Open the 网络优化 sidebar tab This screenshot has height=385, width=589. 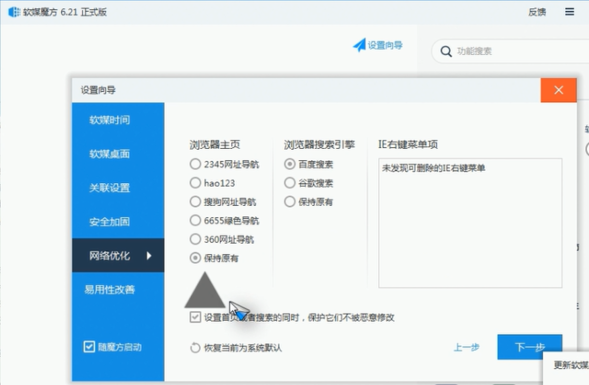118,255
